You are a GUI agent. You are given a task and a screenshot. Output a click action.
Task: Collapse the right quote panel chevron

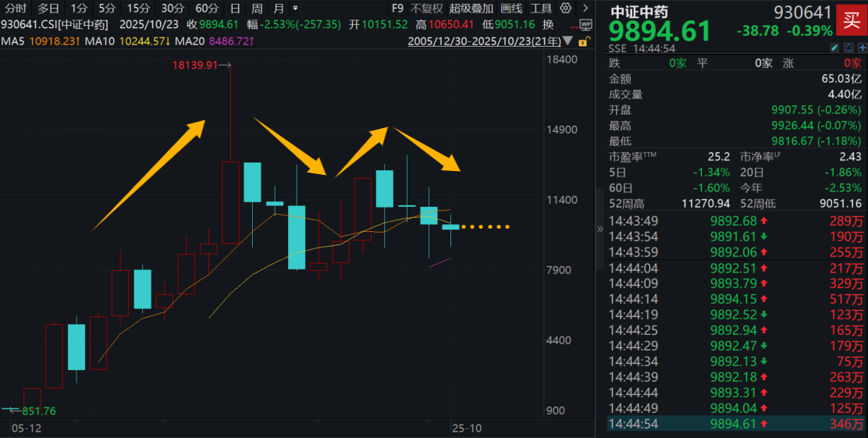click(599, 230)
